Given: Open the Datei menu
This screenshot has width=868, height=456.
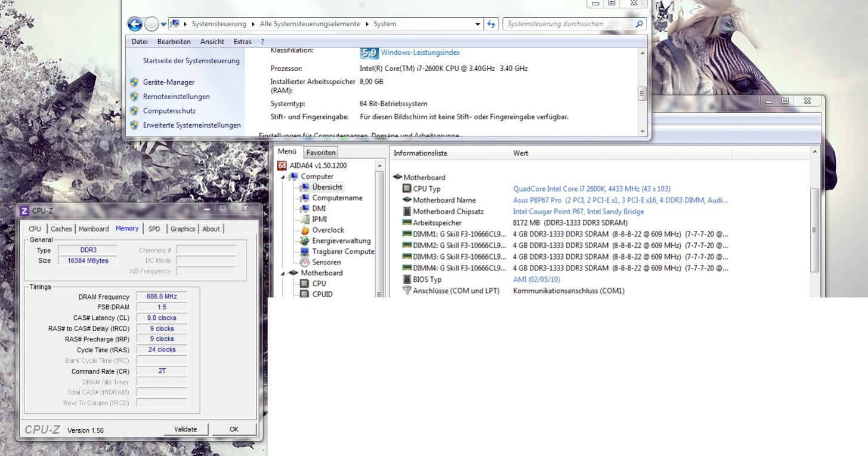Looking at the screenshot, I should point(141,41).
